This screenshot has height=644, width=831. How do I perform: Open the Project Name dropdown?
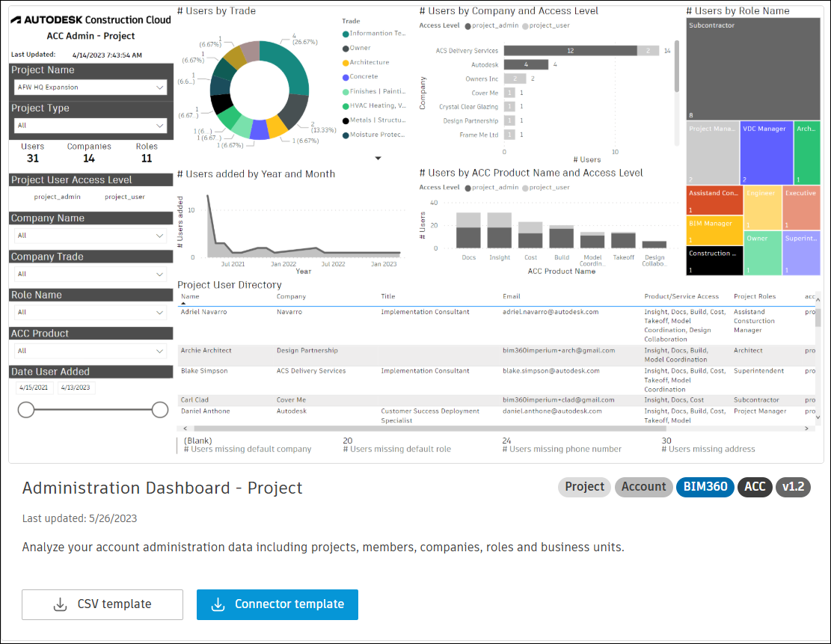click(x=91, y=88)
